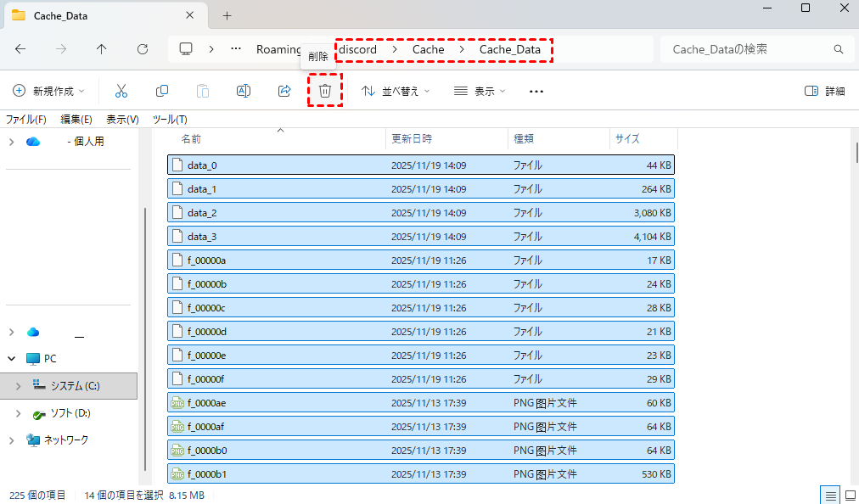The height and width of the screenshot is (504, 859).
Task: Click the 新規作成 new button
Action: [49, 91]
